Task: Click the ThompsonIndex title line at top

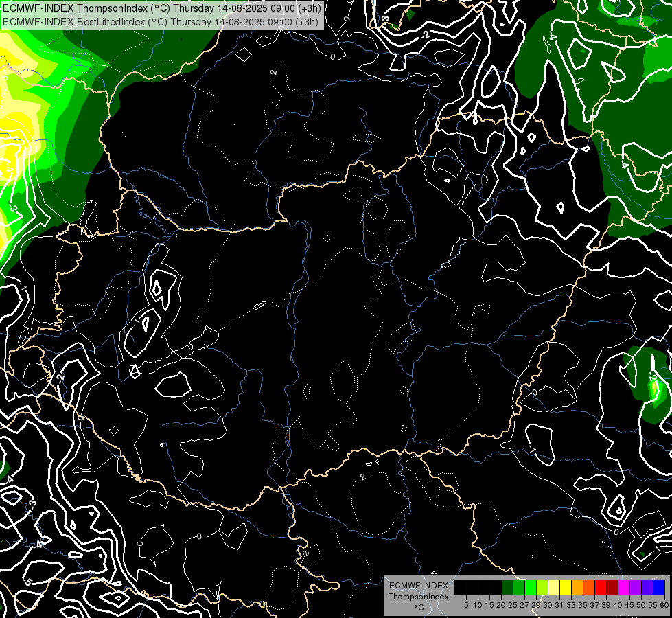Action: click(161, 8)
